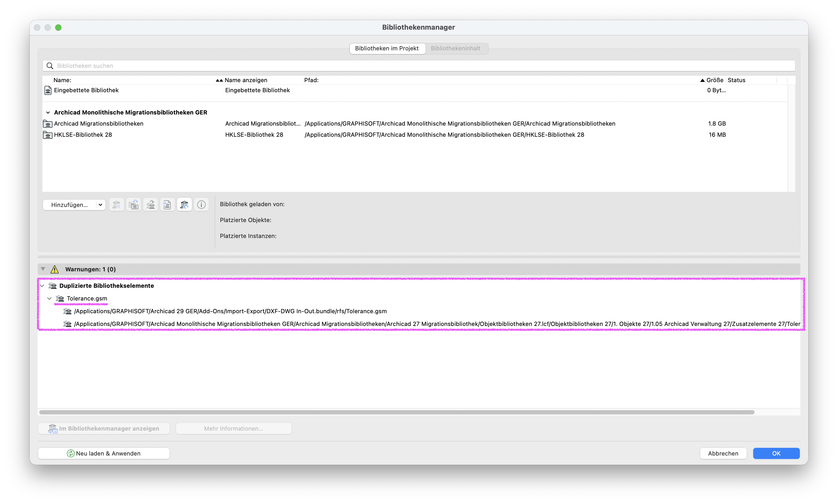Click the Duplizierte Bibliothekselemente library icon

[x=53, y=286]
